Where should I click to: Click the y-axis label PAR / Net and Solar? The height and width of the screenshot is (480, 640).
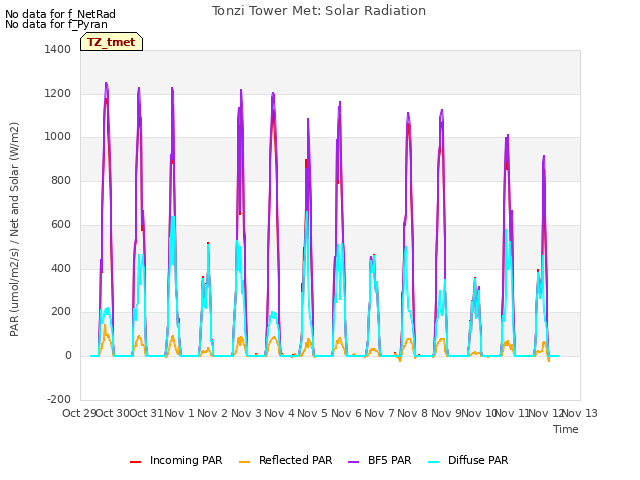click(14, 229)
